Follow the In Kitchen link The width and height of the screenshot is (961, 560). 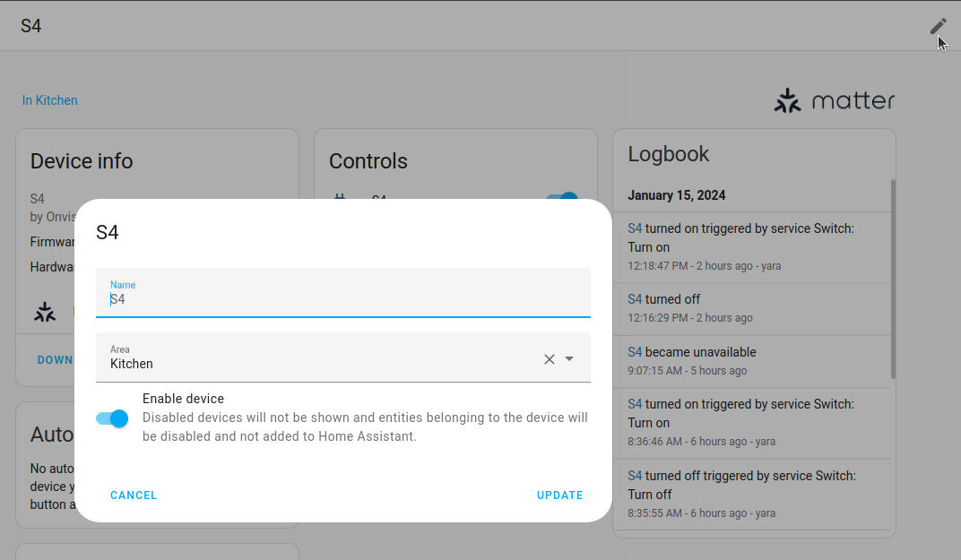(50, 100)
